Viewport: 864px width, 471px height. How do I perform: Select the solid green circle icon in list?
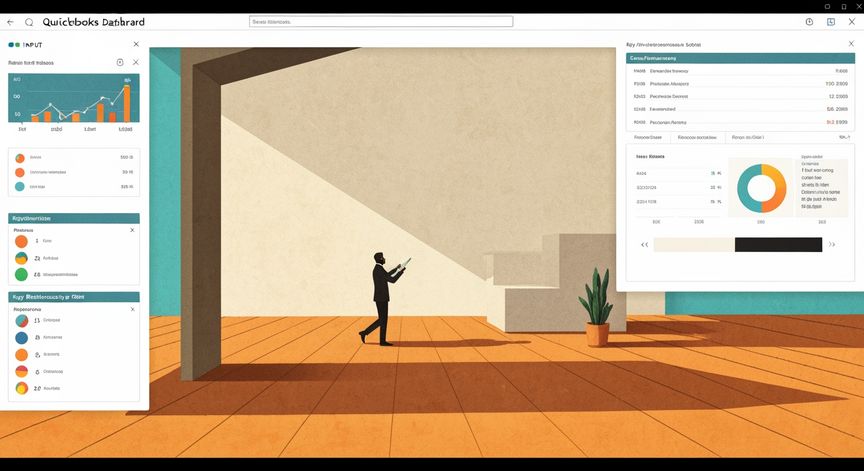(x=21, y=274)
